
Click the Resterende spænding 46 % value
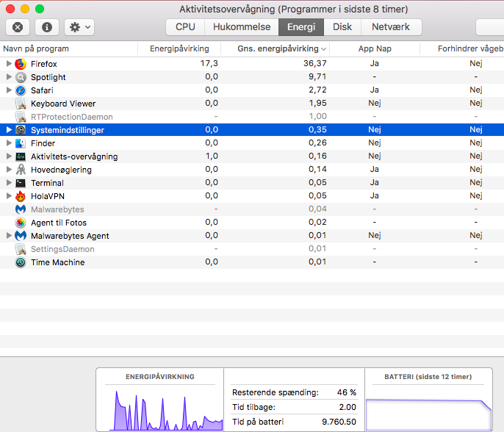(x=347, y=392)
